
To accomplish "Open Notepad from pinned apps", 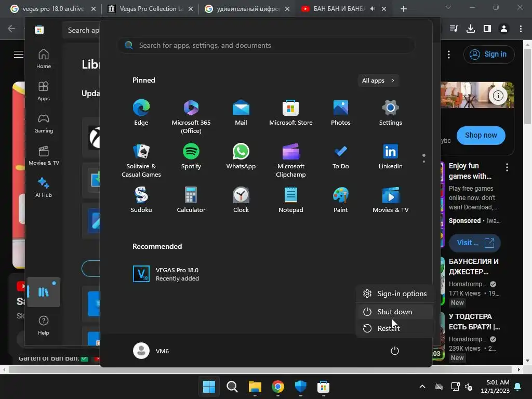I will pos(291,200).
